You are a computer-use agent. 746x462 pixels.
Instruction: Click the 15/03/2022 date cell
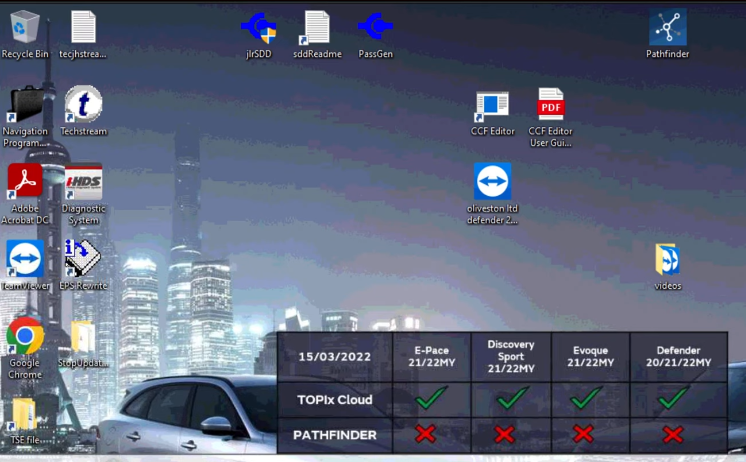[334, 357]
